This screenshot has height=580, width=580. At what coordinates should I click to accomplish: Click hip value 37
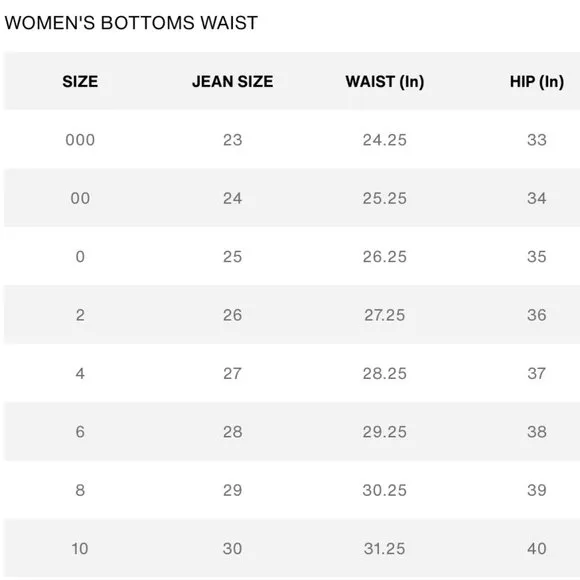point(537,374)
